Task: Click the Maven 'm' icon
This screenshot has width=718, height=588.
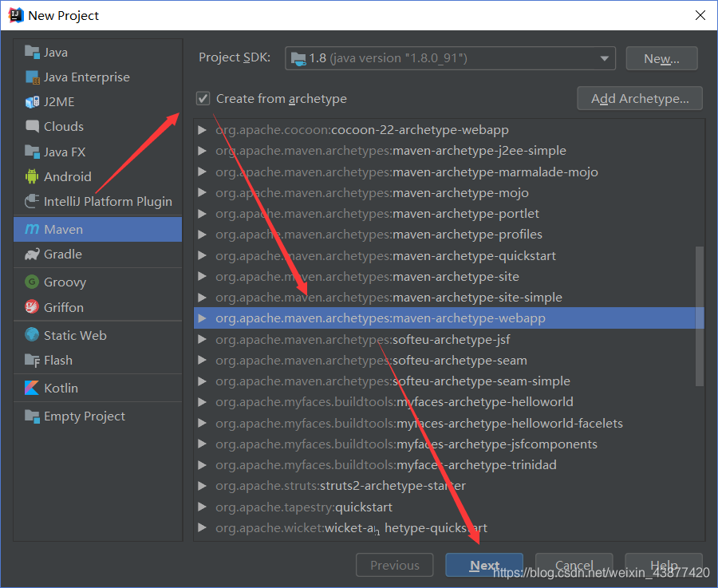Action: pos(32,229)
